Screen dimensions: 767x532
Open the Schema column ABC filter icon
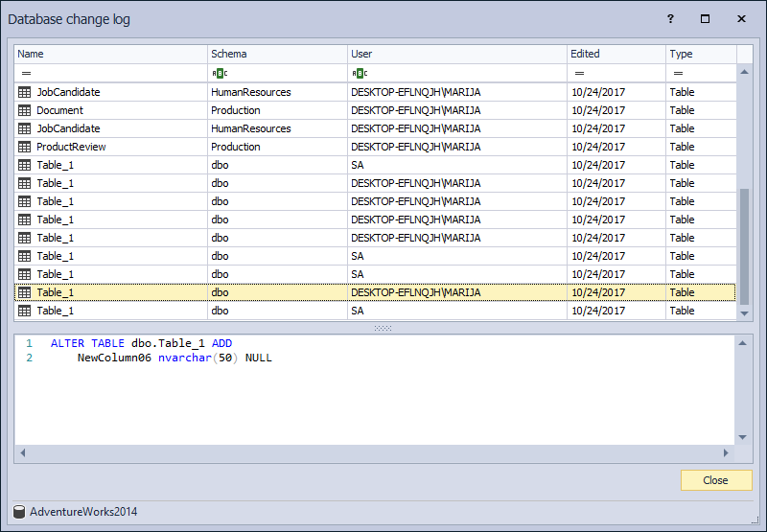[x=220, y=73]
